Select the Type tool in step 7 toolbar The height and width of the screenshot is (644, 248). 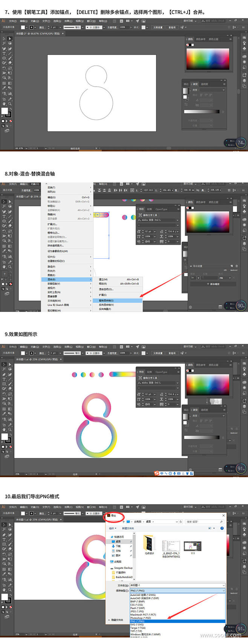(x=4, y=53)
